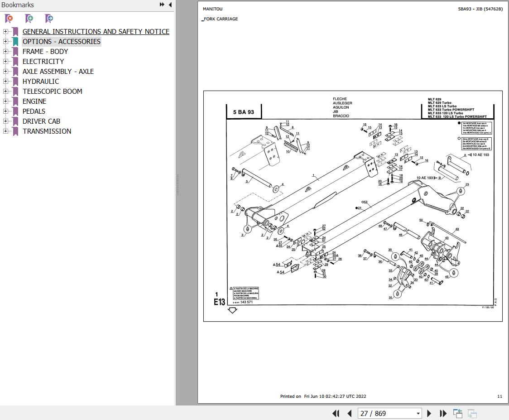Go forward to the next view
Viewport: 509px width, 420px height.
(471, 413)
